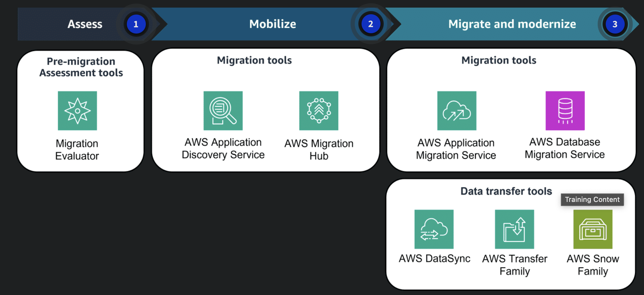Click the AWS Transfer Family icon
This screenshot has height=295, width=644.
515,229
